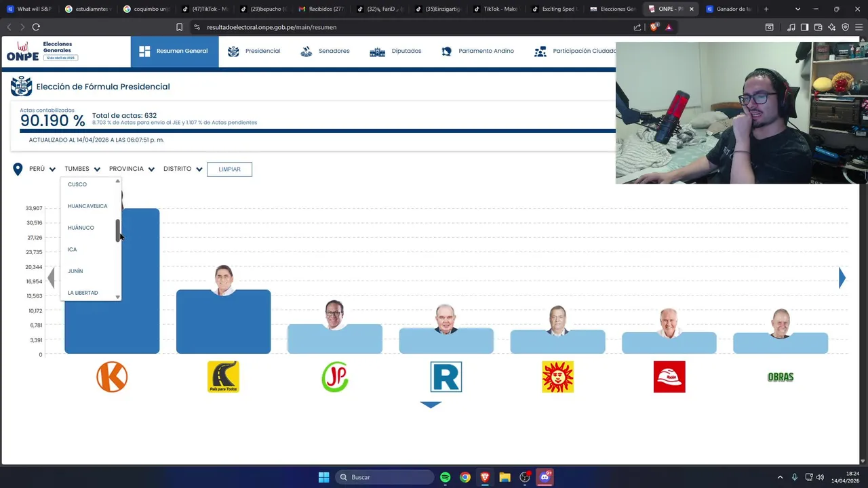Show hidden system tray icons

coord(780,477)
